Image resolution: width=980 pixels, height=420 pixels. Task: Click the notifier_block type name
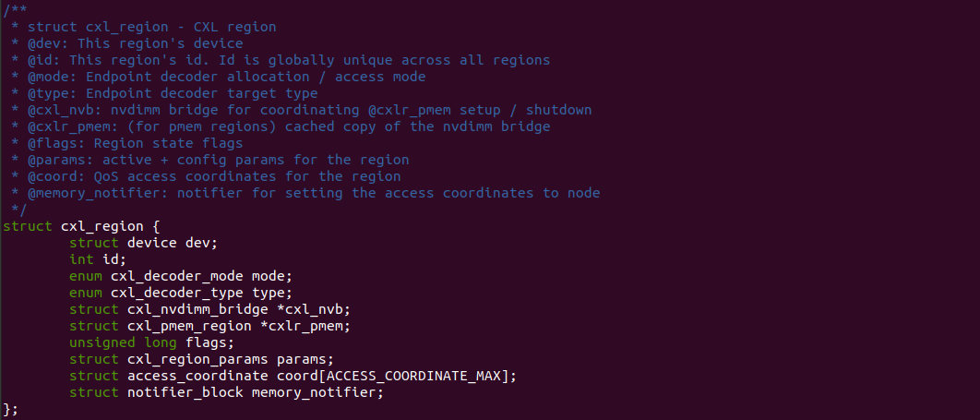pyautogui.click(x=181, y=392)
